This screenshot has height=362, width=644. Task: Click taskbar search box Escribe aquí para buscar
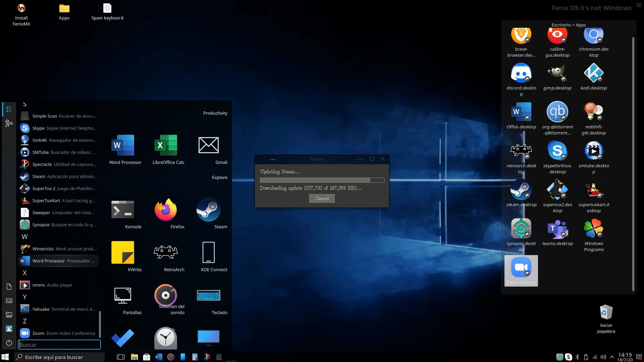[59, 357]
